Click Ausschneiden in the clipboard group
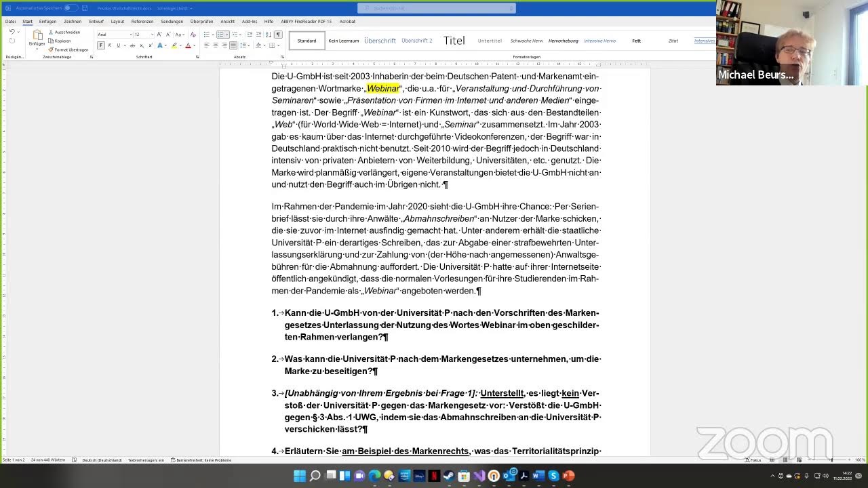 [64, 32]
